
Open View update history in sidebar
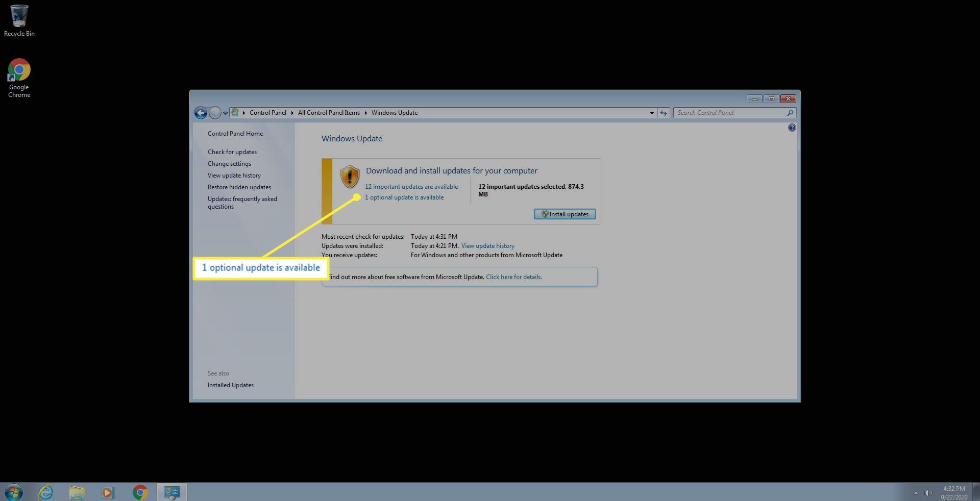[x=234, y=176]
